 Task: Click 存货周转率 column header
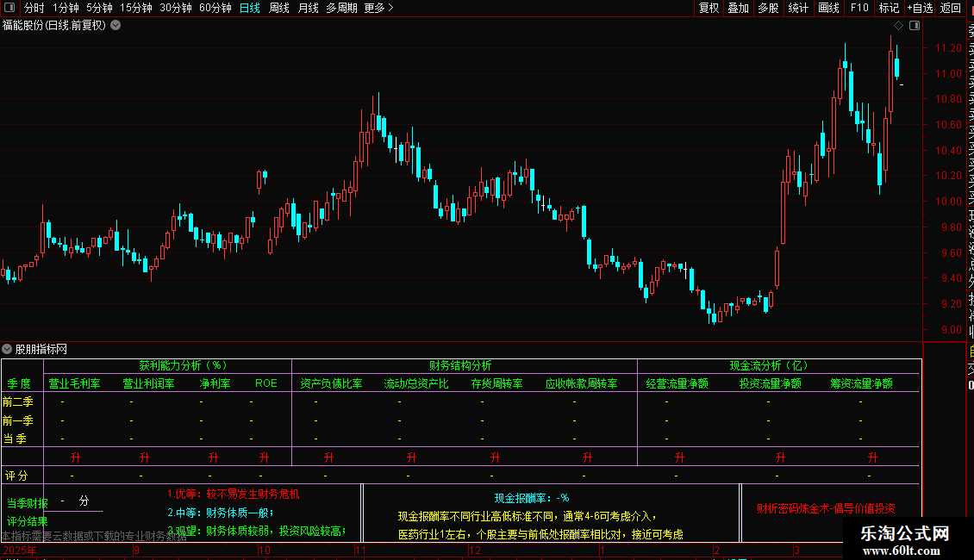(x=497, y=383)
